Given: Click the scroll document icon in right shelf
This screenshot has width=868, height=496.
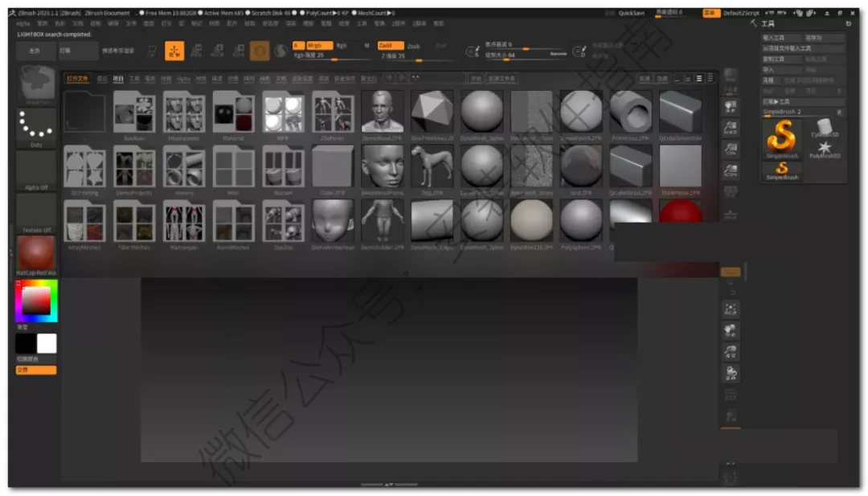Looking at the screenshot, I should (x=731, y=106).
